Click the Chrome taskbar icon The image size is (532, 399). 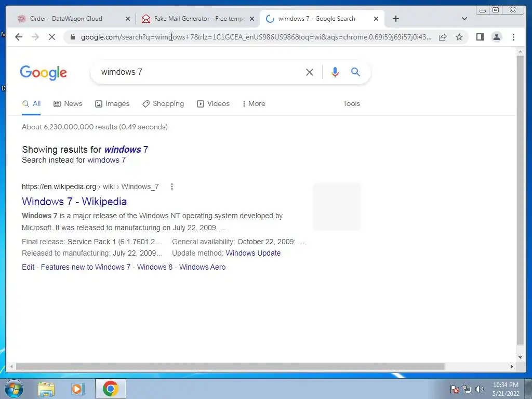point(111,389)
